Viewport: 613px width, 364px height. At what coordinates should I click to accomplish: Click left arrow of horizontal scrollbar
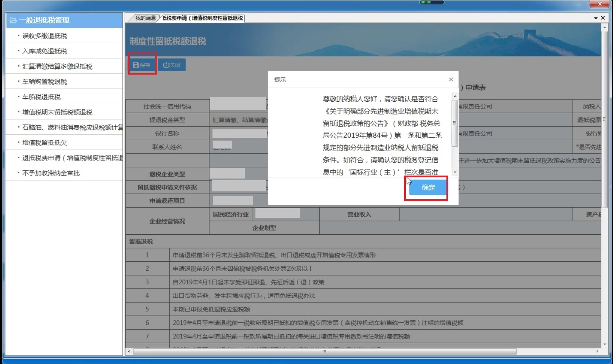(x=129, y=351)
